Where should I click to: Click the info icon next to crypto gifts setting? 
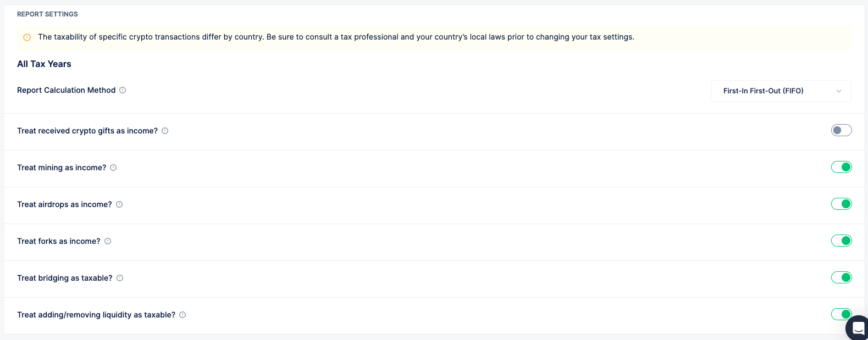click(165, 131)
